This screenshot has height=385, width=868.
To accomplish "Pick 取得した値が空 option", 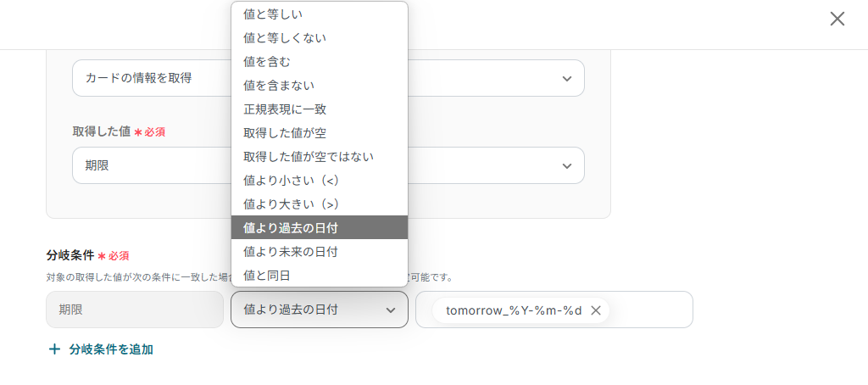I will pyautogui.click(x=320, y=133).
